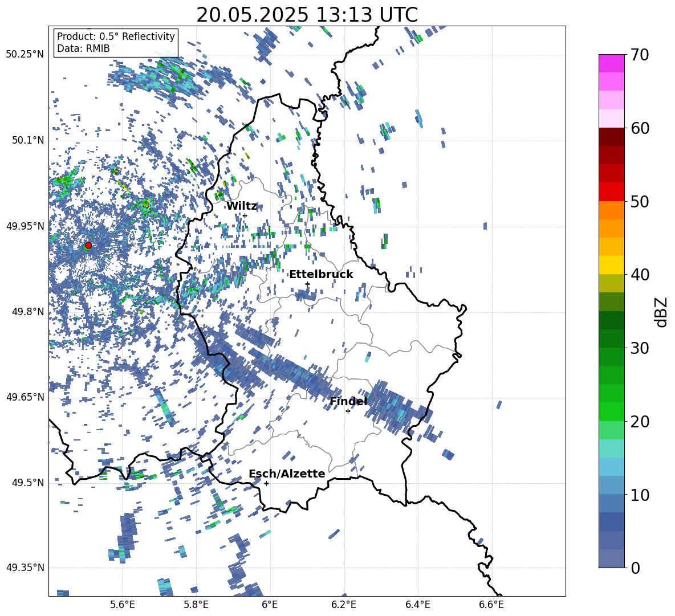The height and width of the screenshot is (616, 675).
Task: Click the bright green colorbar swatch above 20
Action: 611,411
